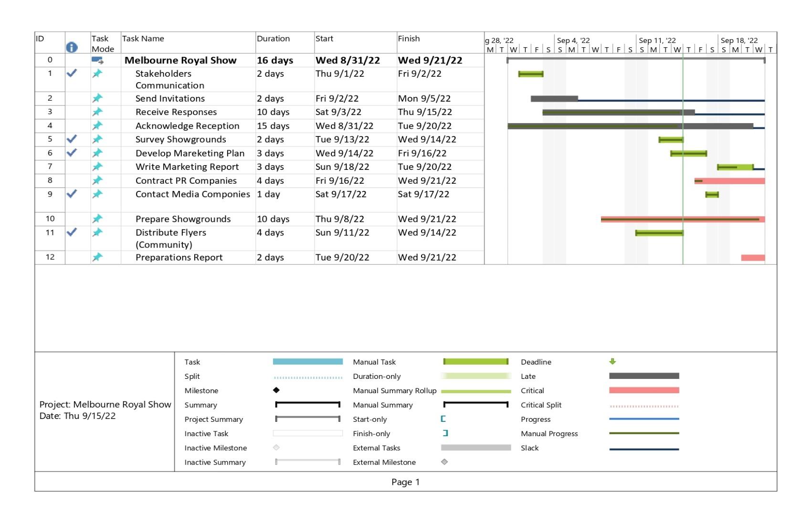Select the Prepare Showgrounds task name
The image size is (812, 523).
pyautogui.click(x=183, y=219)
